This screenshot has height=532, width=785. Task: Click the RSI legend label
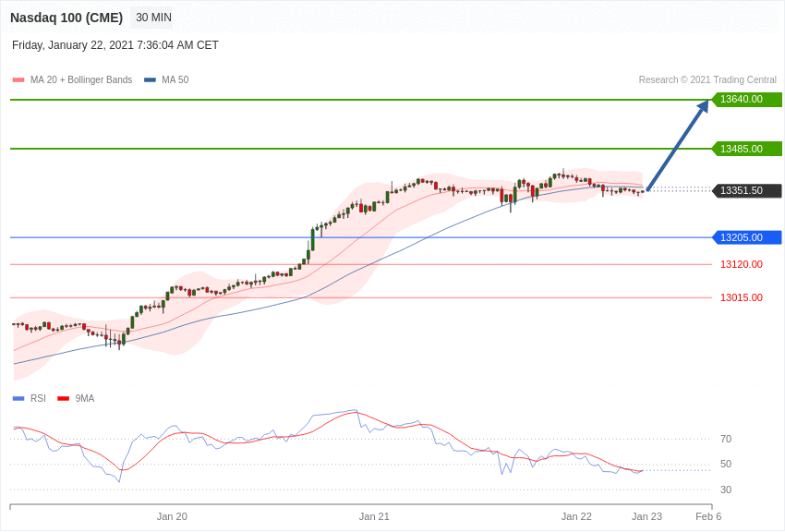click(38, 398)
